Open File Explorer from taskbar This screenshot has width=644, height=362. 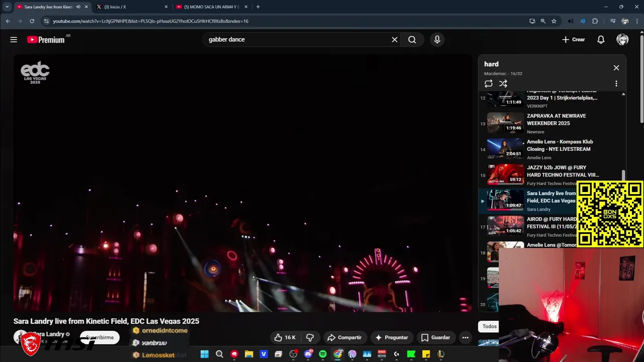[x=249, y=354]
